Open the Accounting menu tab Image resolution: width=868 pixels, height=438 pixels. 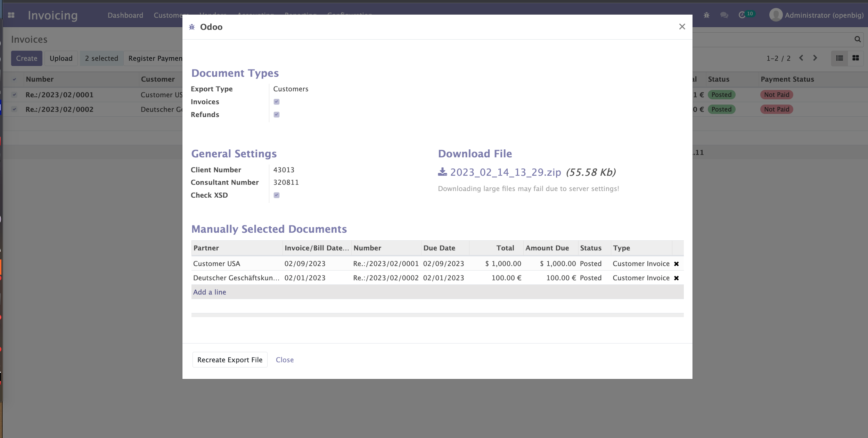coord(255,15)
